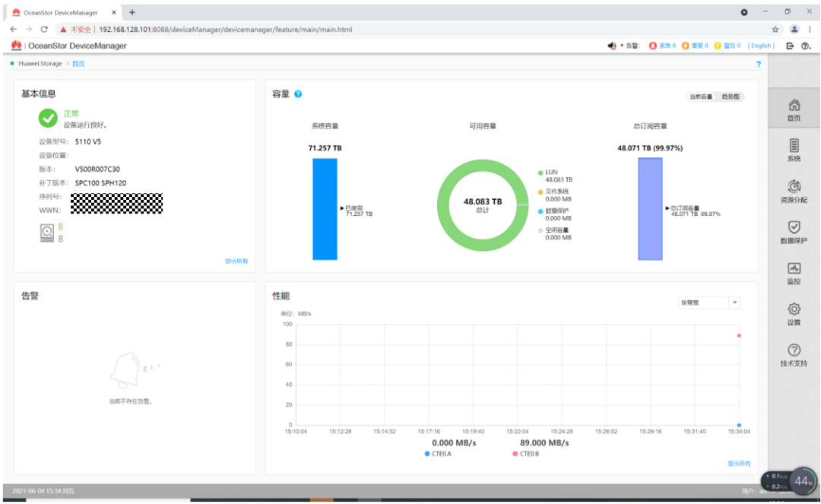The height and width of the screenshot is (504, 821).
Task: Click the capacity help question icon
Action: 298,94
